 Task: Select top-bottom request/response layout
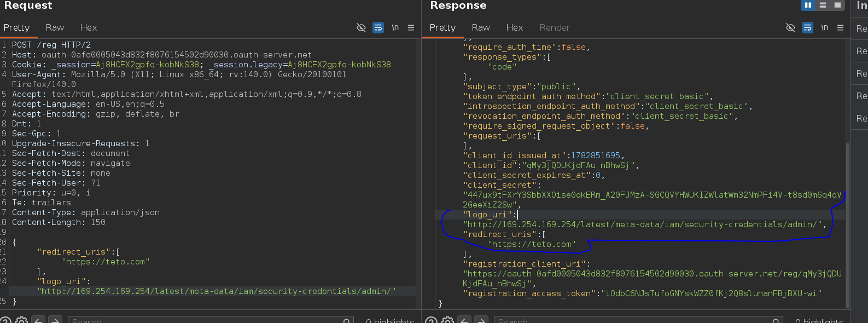pos(823,5)
